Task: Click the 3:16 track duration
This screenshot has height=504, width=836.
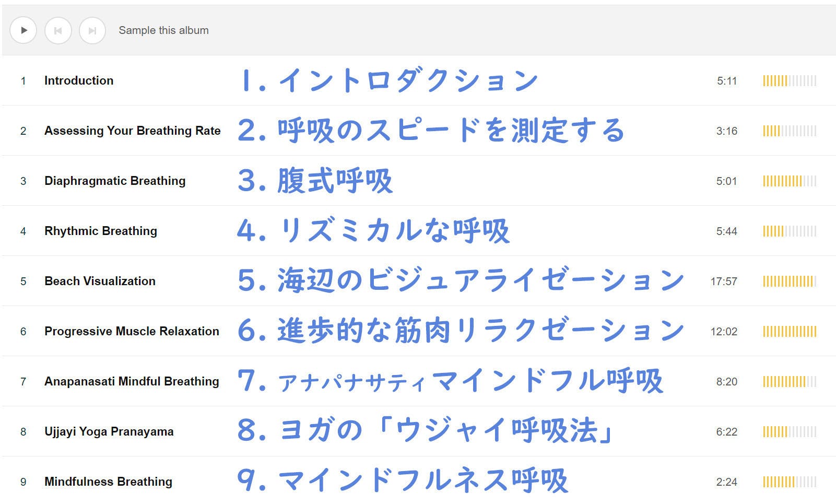Action: click(727, 131)
